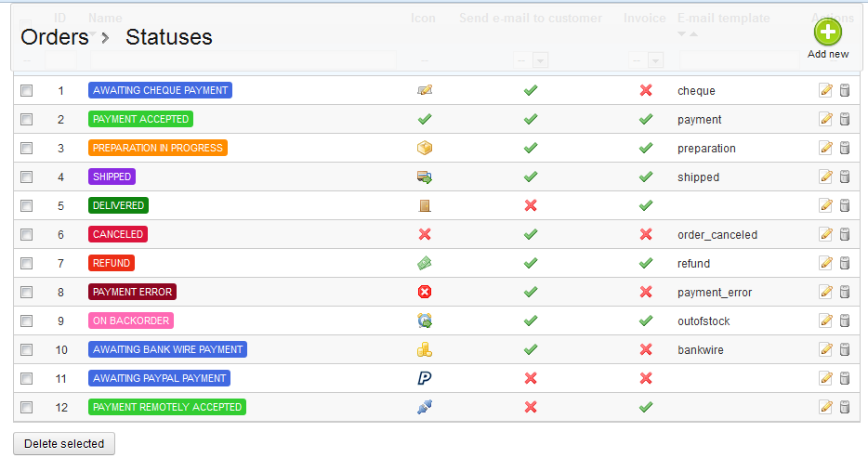The image size is (868, 458).
Task: Click invoice checkmark for Payment remotely accepted
Action: [646, 407]
